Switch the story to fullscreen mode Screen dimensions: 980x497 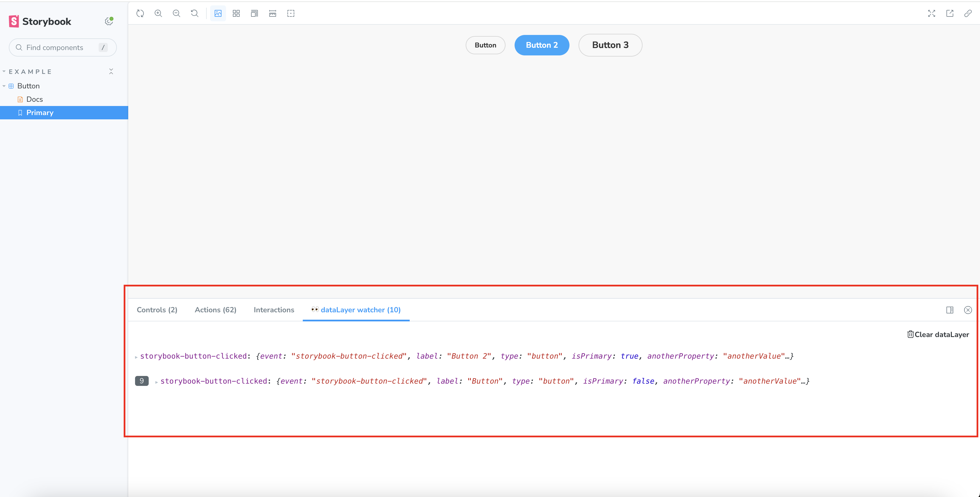931,13
